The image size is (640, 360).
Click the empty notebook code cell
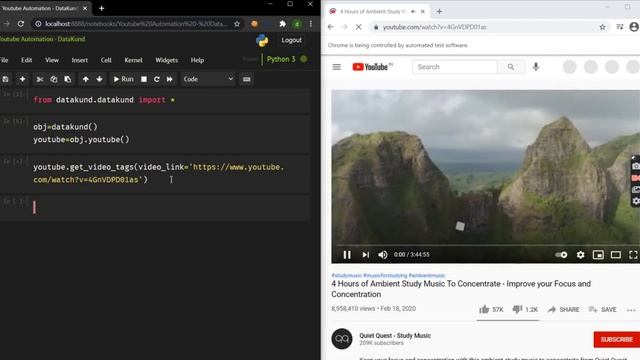point(170,207)
